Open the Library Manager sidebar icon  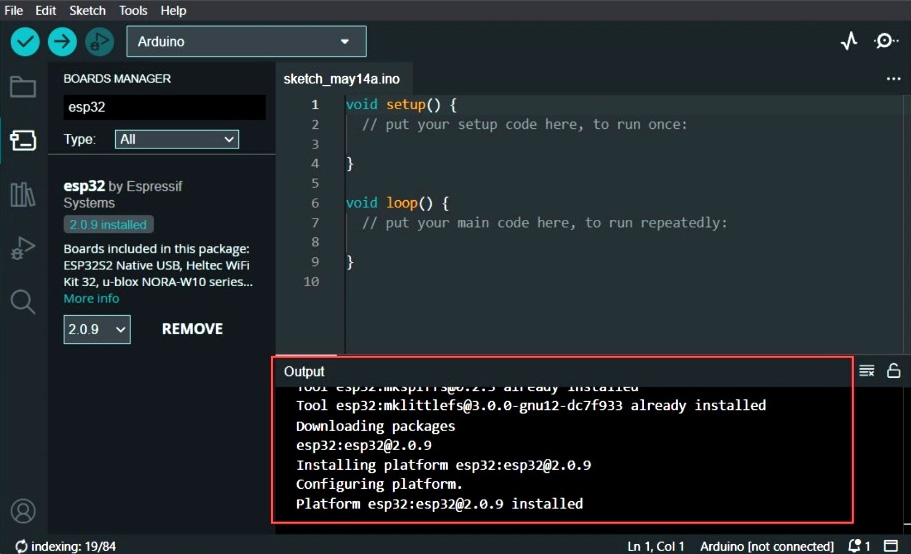tap(23, 195)
